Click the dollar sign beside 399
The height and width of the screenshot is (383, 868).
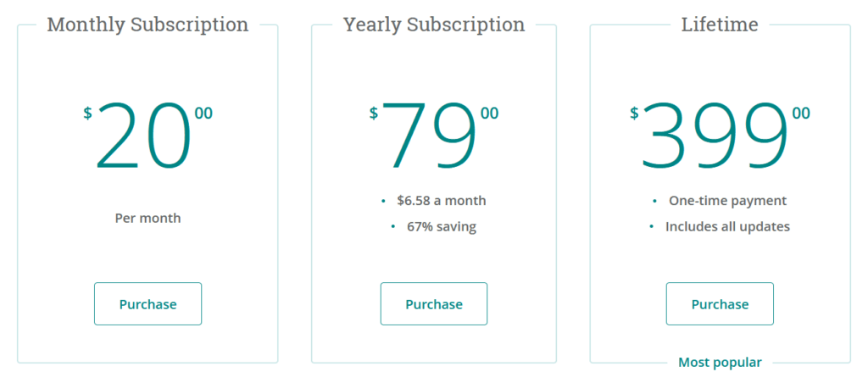(x=634, y=114)
